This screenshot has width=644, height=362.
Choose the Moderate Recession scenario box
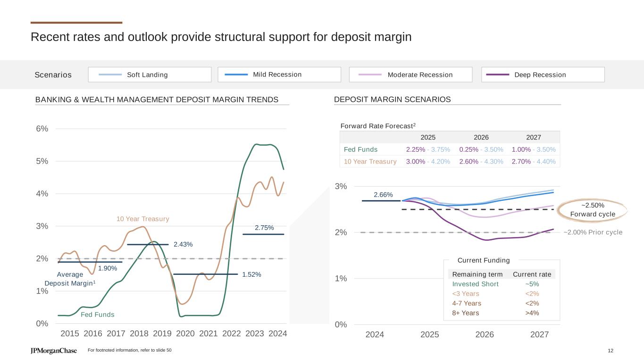[x=410, y=74]
